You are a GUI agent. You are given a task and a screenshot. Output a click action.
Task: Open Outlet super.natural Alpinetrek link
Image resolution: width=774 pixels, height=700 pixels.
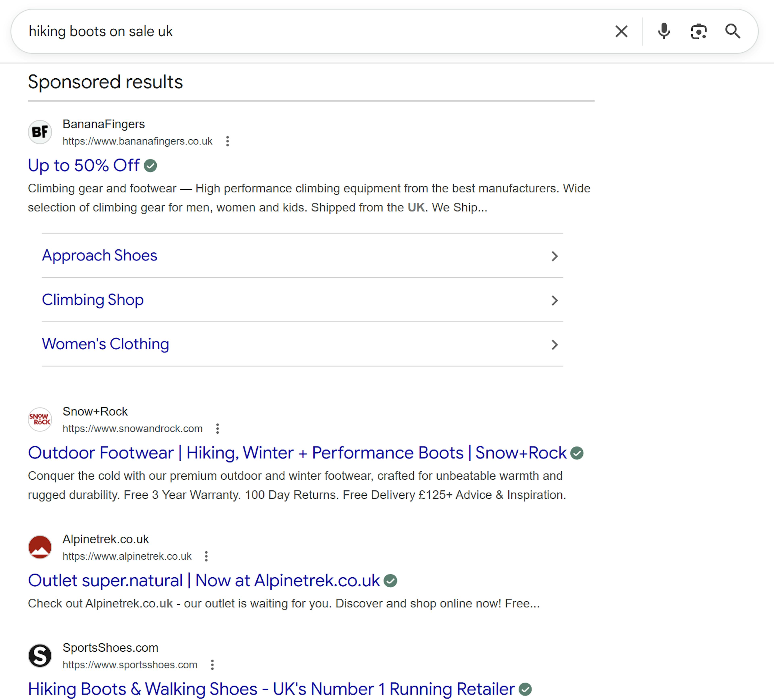point(204,581)
